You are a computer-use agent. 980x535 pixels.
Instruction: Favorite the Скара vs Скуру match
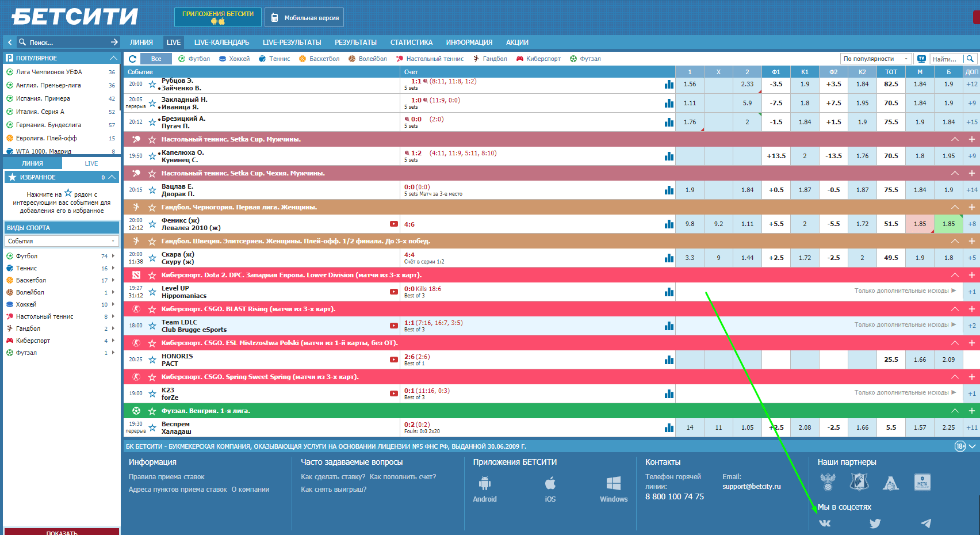tap(152, 258)
